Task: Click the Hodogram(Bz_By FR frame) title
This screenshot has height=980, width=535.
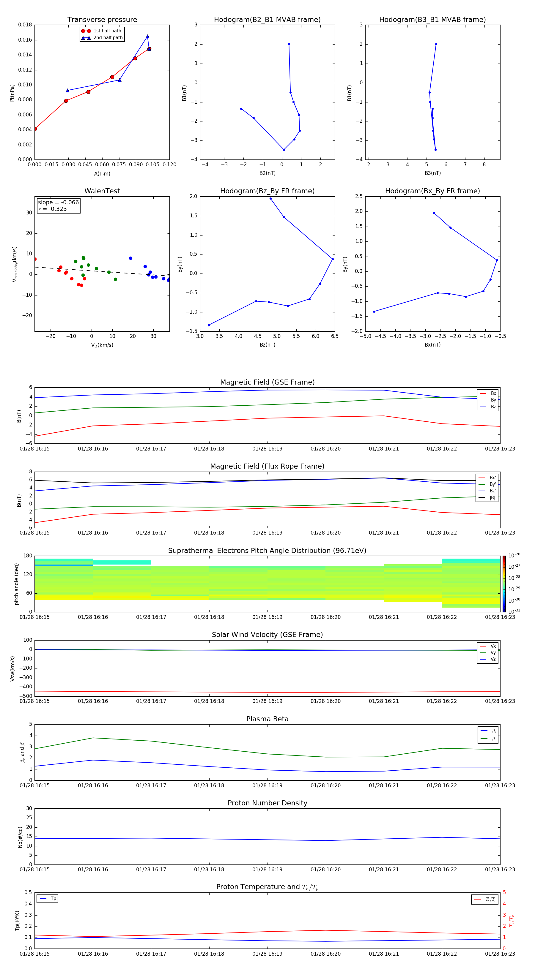Action: click(x=267, y=191)
